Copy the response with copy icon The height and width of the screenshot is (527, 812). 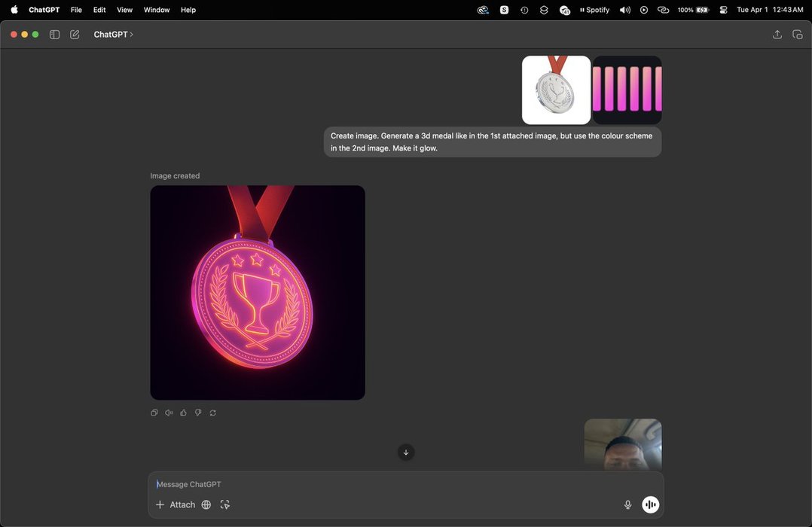coord(154,413)
